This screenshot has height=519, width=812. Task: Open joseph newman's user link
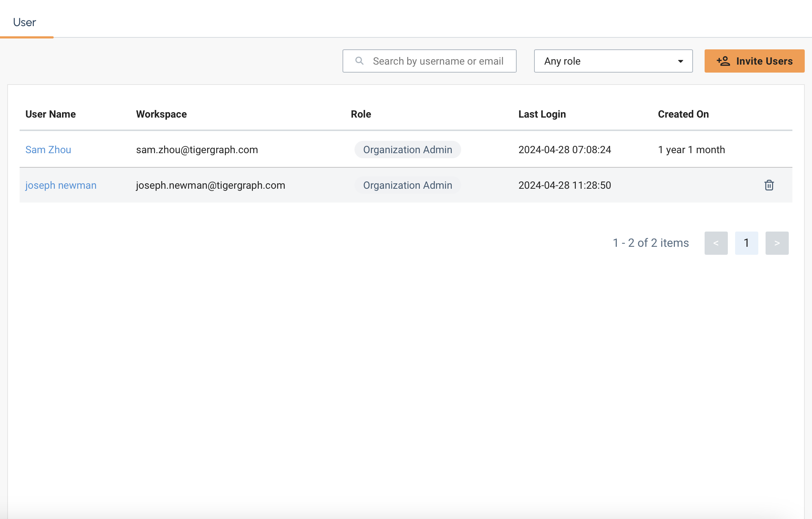pos(61,185)
